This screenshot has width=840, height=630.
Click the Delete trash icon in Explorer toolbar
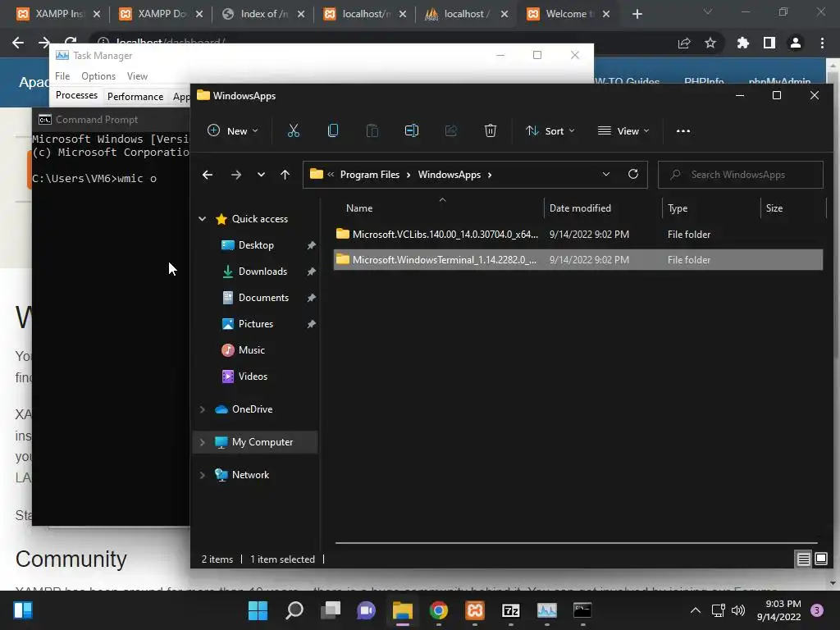point(491,130)
